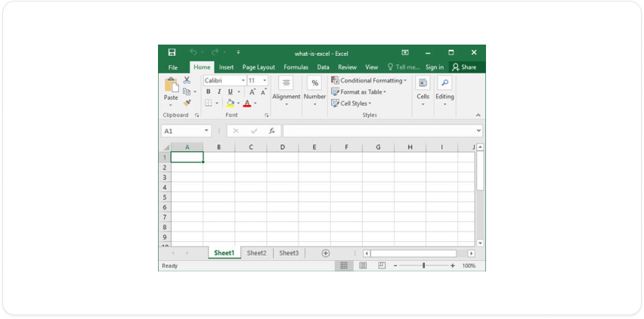This screenshot has height=319, width=644.
Task: Select Page Layout view icon
Action: tap(363, 265)
